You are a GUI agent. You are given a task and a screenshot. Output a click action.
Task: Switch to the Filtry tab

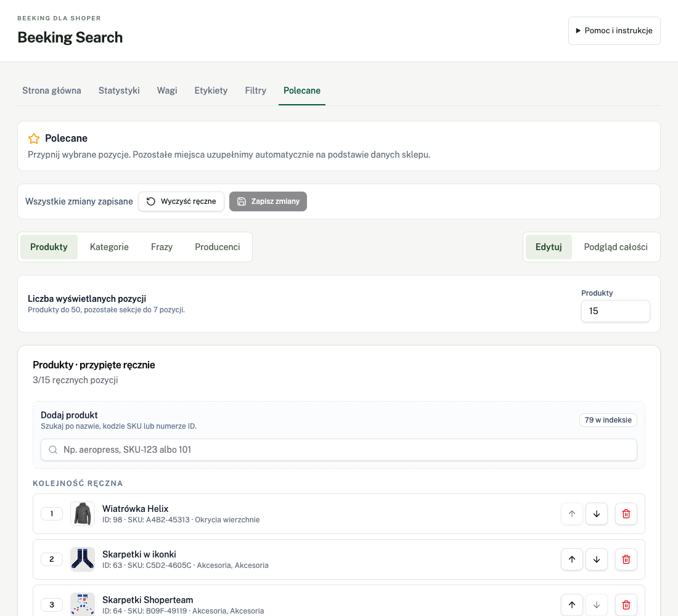pyautogui.click(x=255, y=91)
